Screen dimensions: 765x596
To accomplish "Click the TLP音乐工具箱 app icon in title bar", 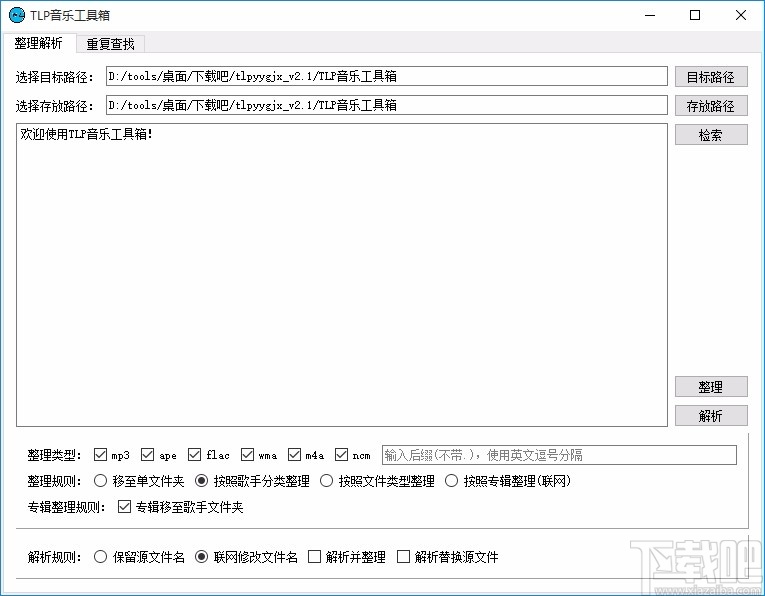I will 17,15.
